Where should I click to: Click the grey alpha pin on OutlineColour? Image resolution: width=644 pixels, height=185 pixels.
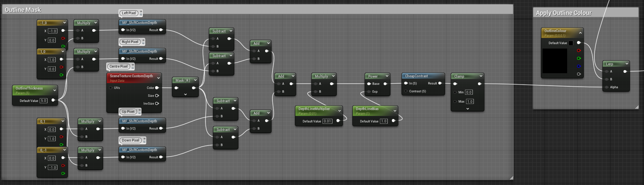pyautogui.click(x=579, y=74)
